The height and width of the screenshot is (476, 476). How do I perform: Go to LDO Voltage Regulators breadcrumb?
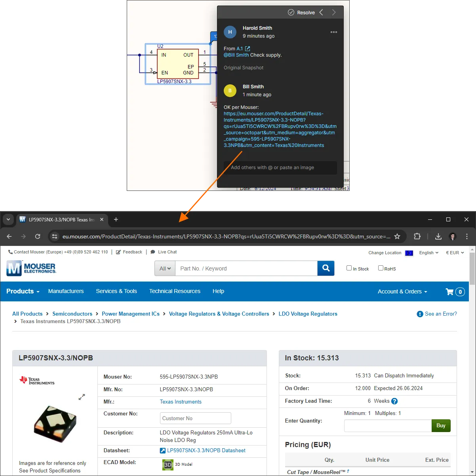pos(308,314)
